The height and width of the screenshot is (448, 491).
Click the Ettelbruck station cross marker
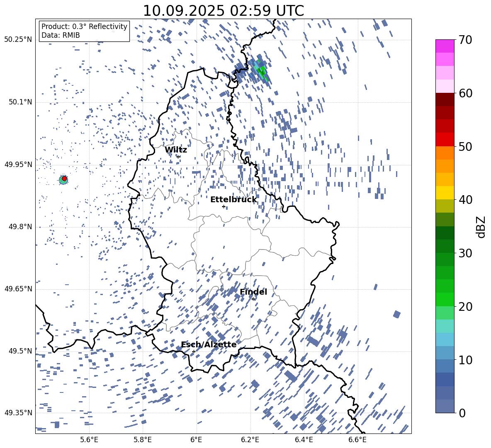coord(224,206)
